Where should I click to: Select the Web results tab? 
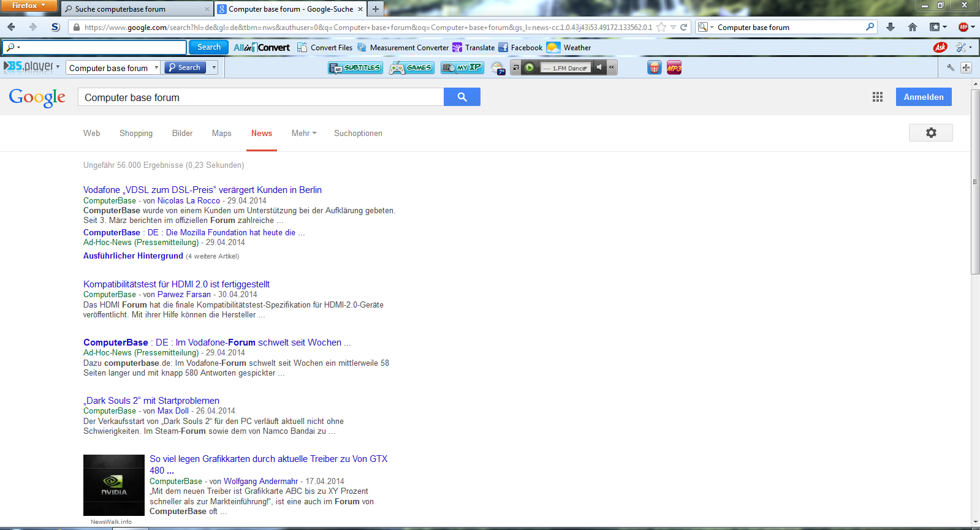click(92, 133)
